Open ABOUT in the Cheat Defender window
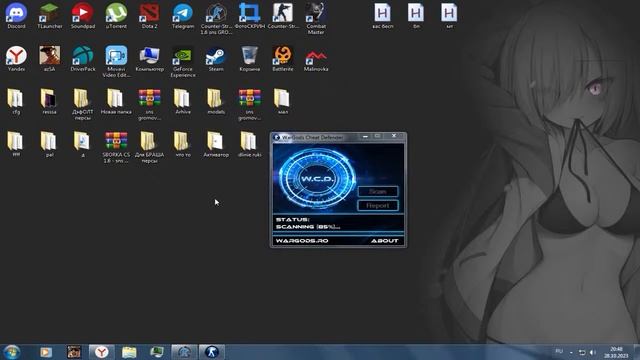Screen dimensions: 640x360 pyautogui.click(x=384, y=241)
